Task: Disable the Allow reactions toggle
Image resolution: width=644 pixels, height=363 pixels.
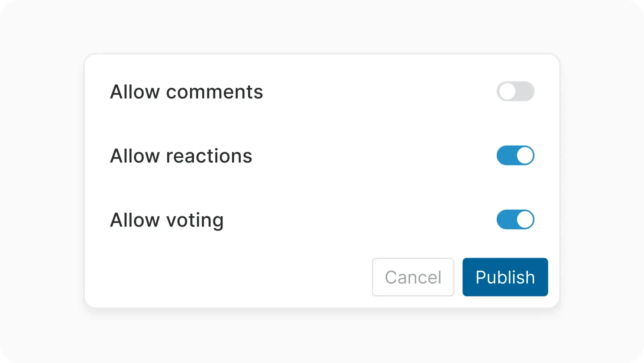Action: pos(515,155)
